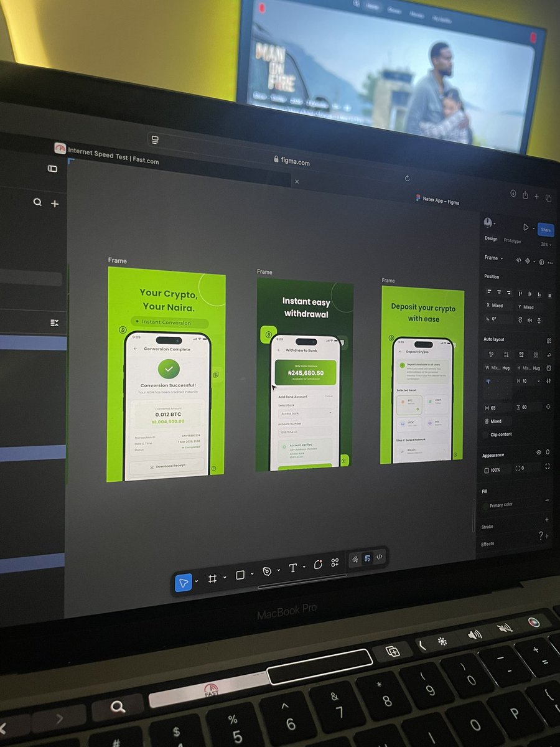This screenshot has height=747, width=560.
Task: Open the Frame type dropdown
Action: [493, 258]
